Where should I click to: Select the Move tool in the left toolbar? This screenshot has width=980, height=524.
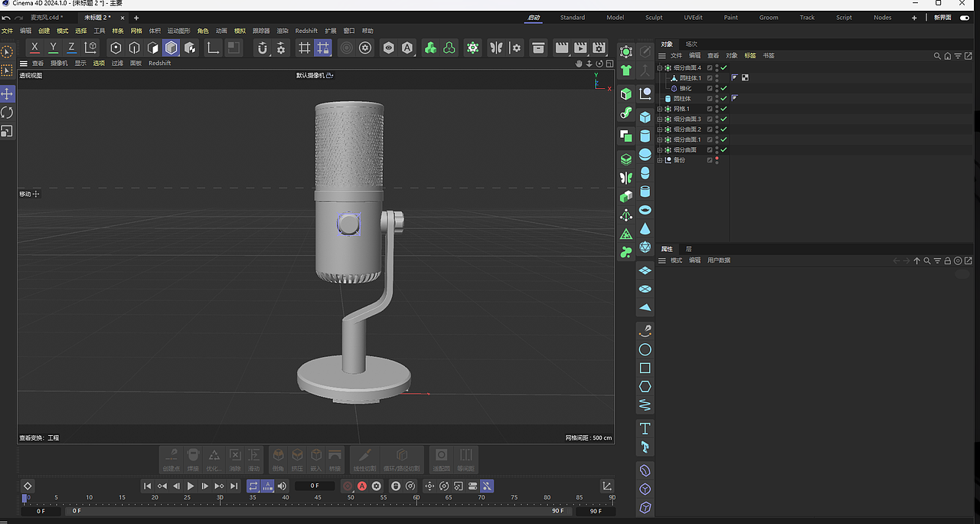[7, 93]
